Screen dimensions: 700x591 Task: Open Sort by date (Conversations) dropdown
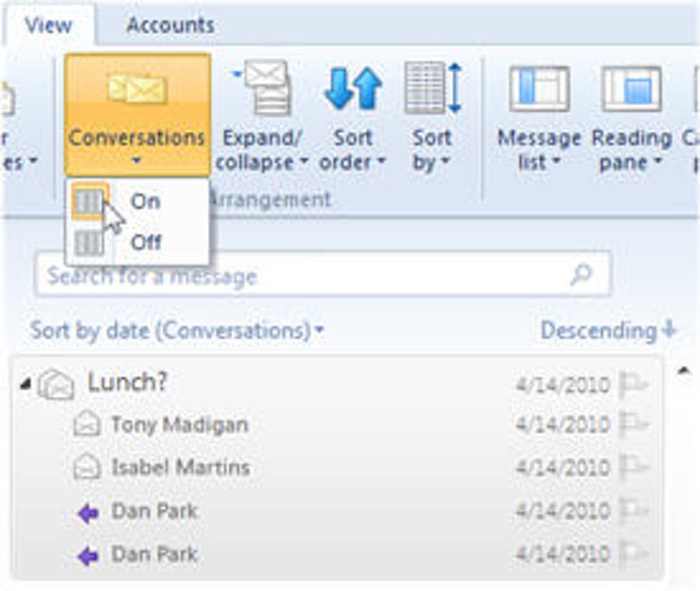(x=177, y=331)
